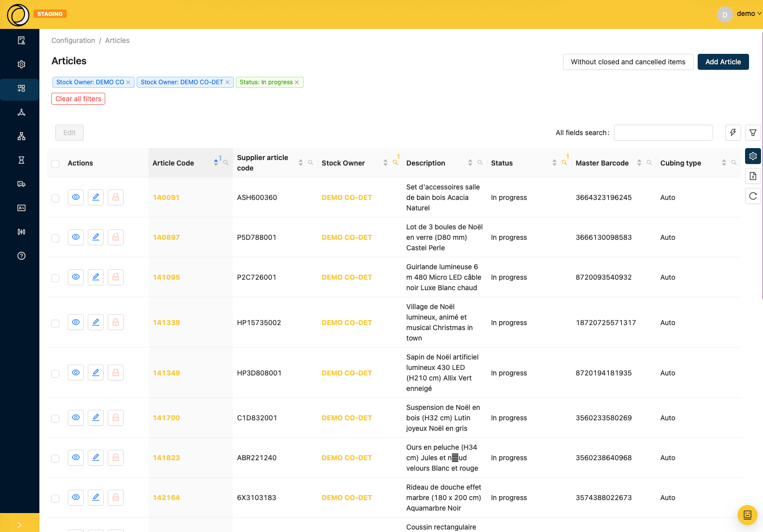Open the settings gear in sidebar
763x532 pixels.
[x=21, y=64]
